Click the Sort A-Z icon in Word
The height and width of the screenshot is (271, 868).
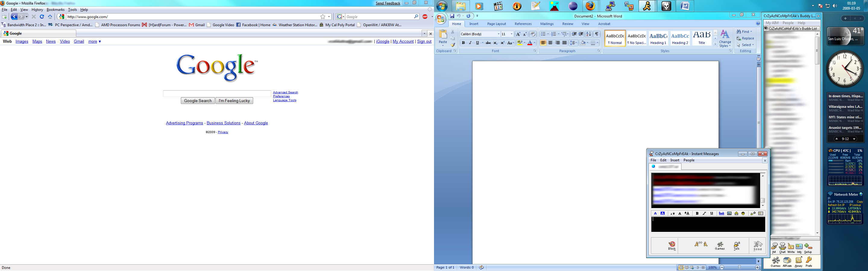pyautogui.click(x=588, y=34)
